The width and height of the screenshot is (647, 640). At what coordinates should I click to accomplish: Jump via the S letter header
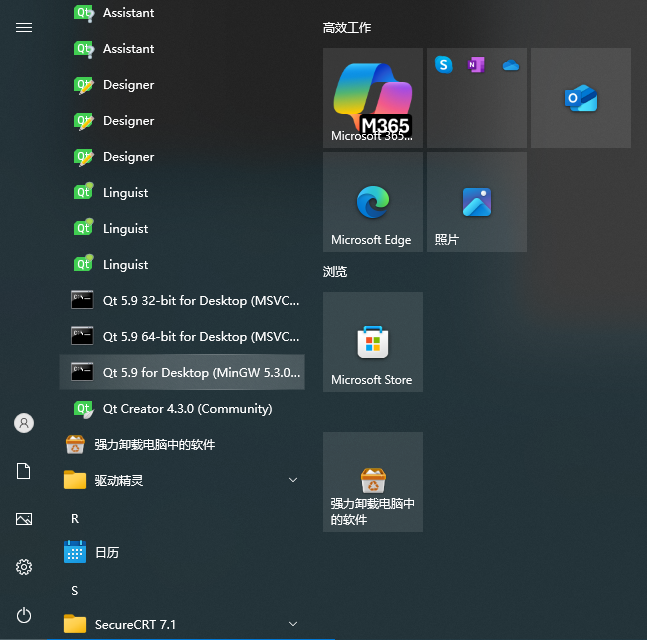(75, 590)
